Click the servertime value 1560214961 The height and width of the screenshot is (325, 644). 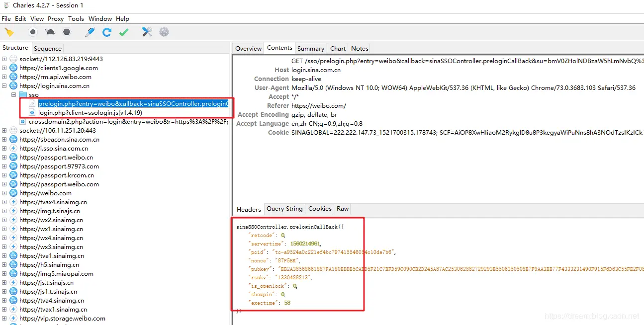click(x=305, y=244)
